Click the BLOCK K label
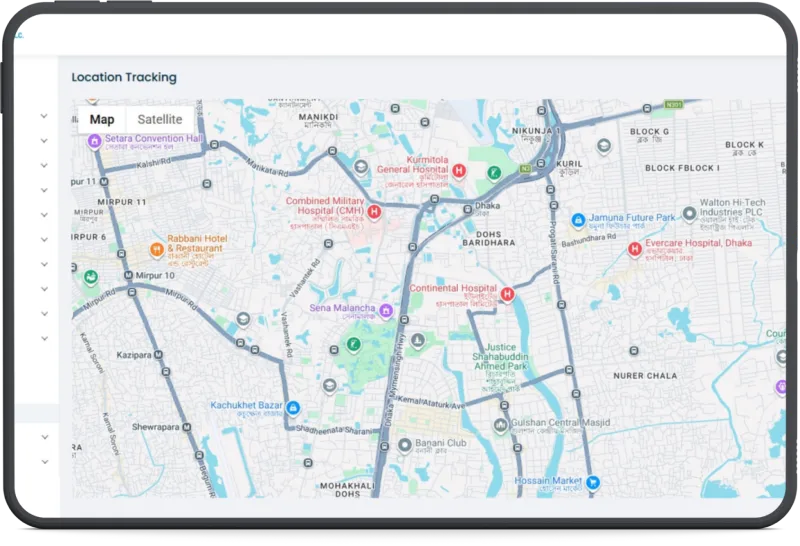This screenshot has width=800, height=546. coord(744,145)
